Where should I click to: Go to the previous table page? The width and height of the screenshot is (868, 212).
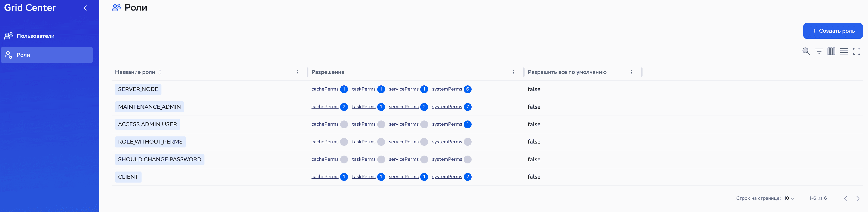pyautogui.click(x=845, y=199)
